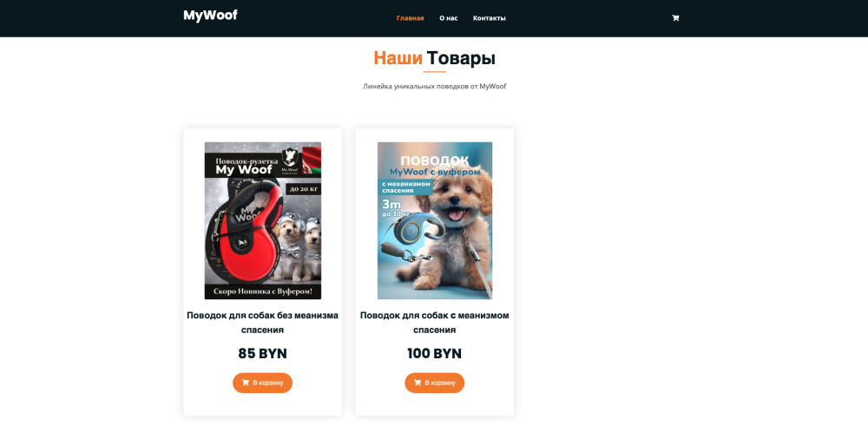The width and height of the screenshot is (868, 432).
Task: Add the 85 BYN leash В корзину
Action: tap(262, 383)
